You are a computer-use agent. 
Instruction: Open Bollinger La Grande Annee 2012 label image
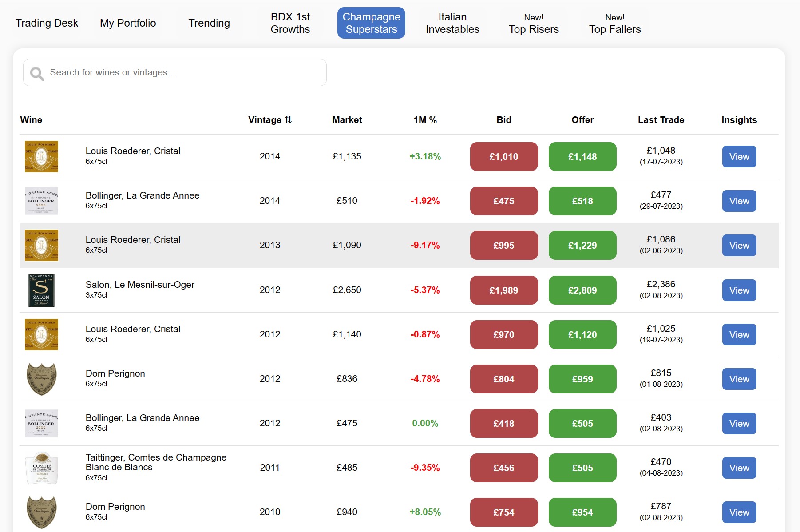41,423
